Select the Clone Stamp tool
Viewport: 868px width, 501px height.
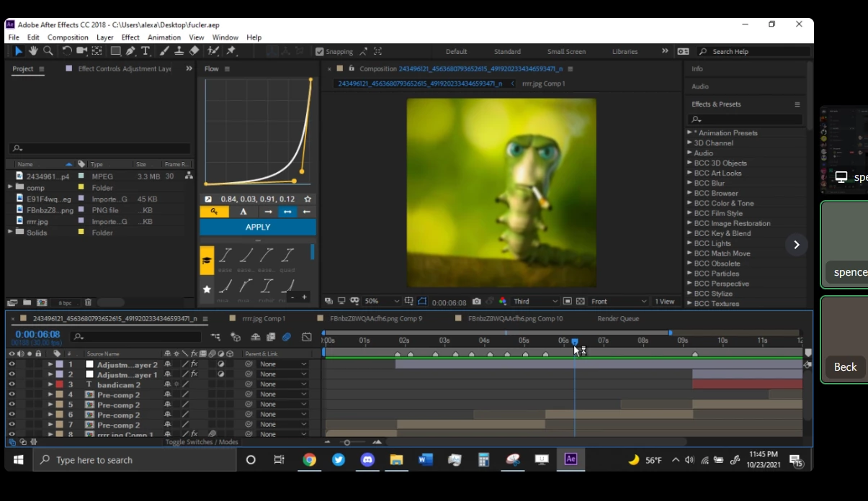[179, 51]
